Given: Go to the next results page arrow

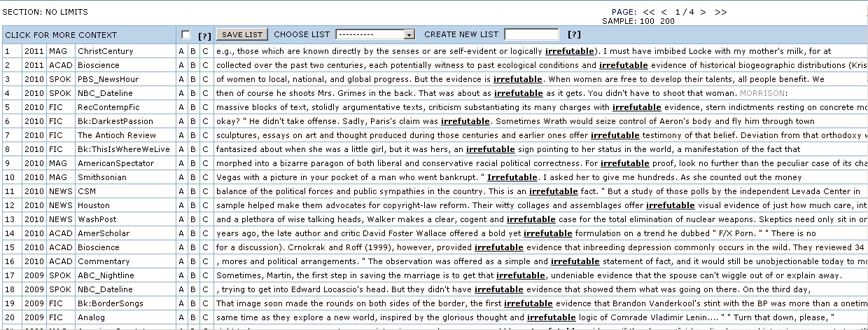Looking at the screenshot, I should pos(703,12).
